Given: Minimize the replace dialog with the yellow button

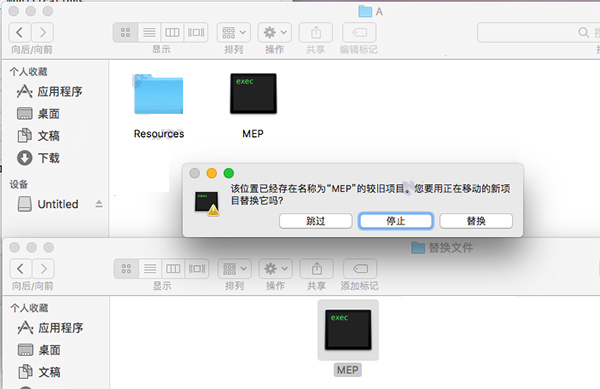Looking at the screenshot, I should [212, 173].
